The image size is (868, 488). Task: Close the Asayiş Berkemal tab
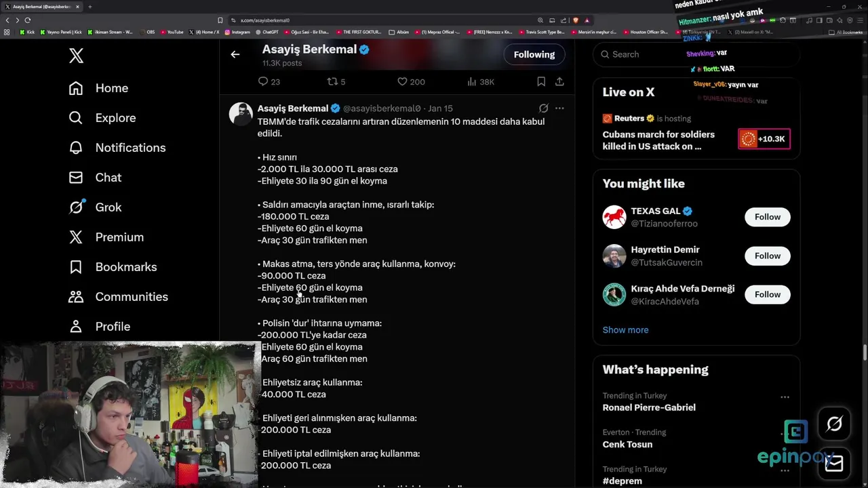point(77,7)
